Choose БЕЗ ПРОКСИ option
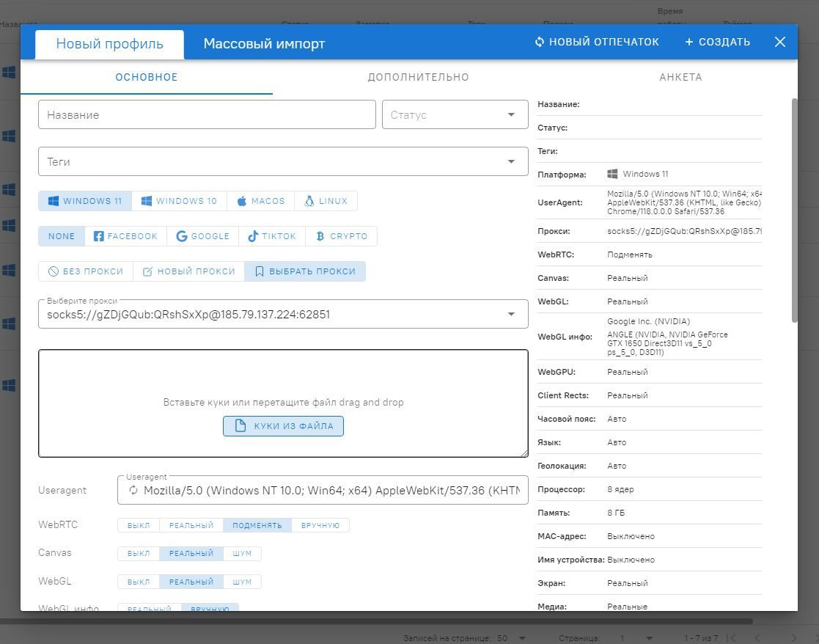Image resolution: width=819 pixels, height=644 pixels. click(87, 271)
